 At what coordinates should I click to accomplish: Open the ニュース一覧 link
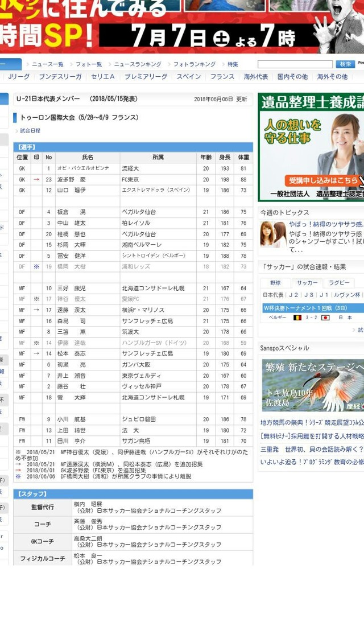[x=48, y=64]
